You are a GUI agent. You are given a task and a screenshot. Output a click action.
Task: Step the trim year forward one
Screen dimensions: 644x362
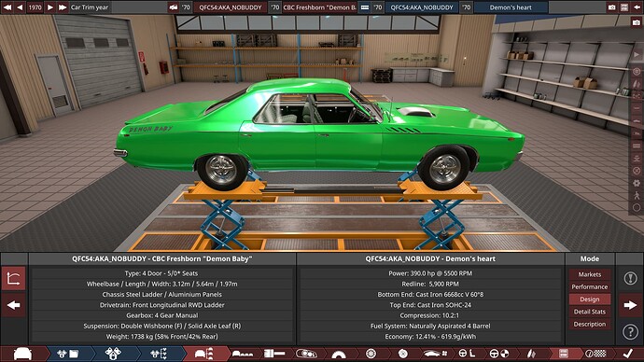tap(50, 7)
